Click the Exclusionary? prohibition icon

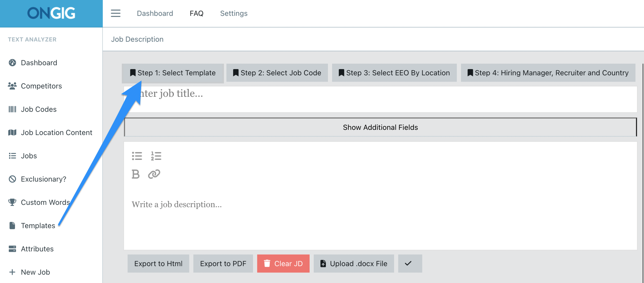[12, 179]
